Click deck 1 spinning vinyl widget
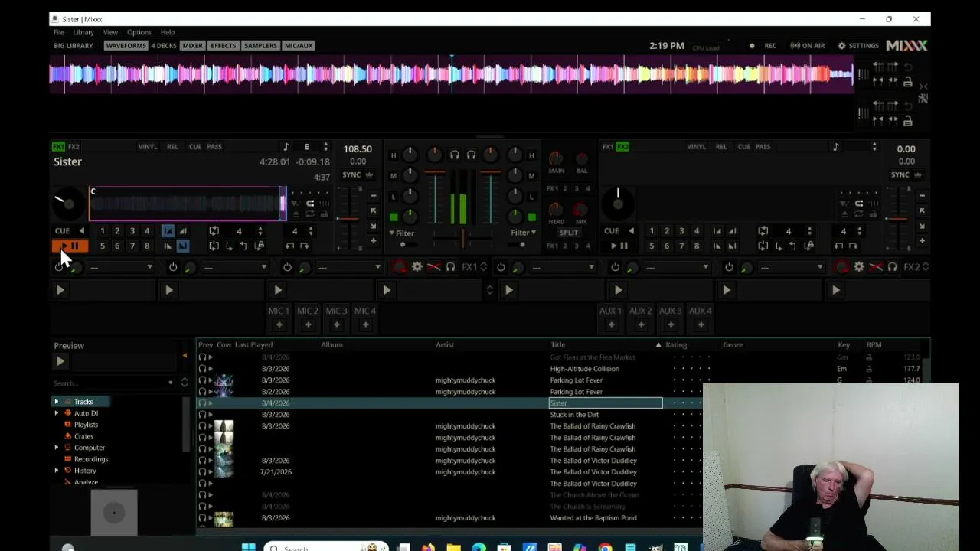 tap(68, 204)
